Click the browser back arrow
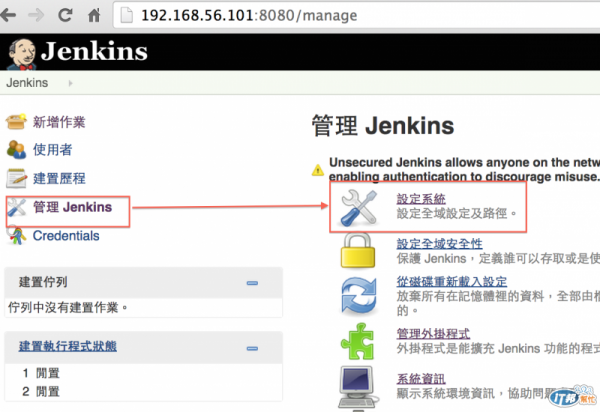600x412 pixels. click(x=8, y=15)
